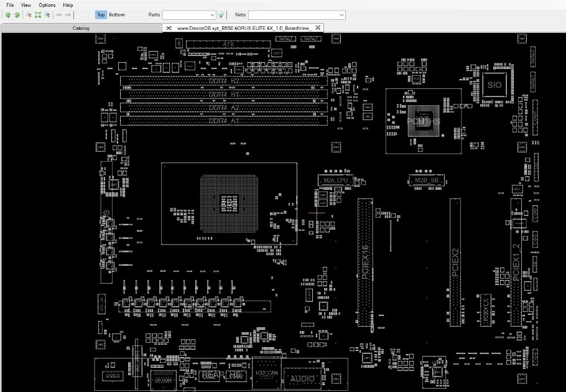Select the PCIEX2 slot

point(455,263)
